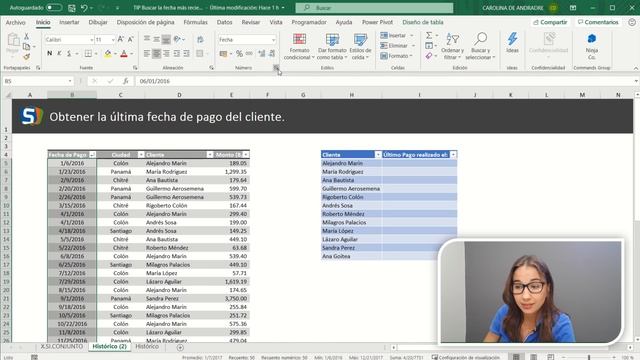Add new sheet with plus icon
640x360 pixels.
180,347
